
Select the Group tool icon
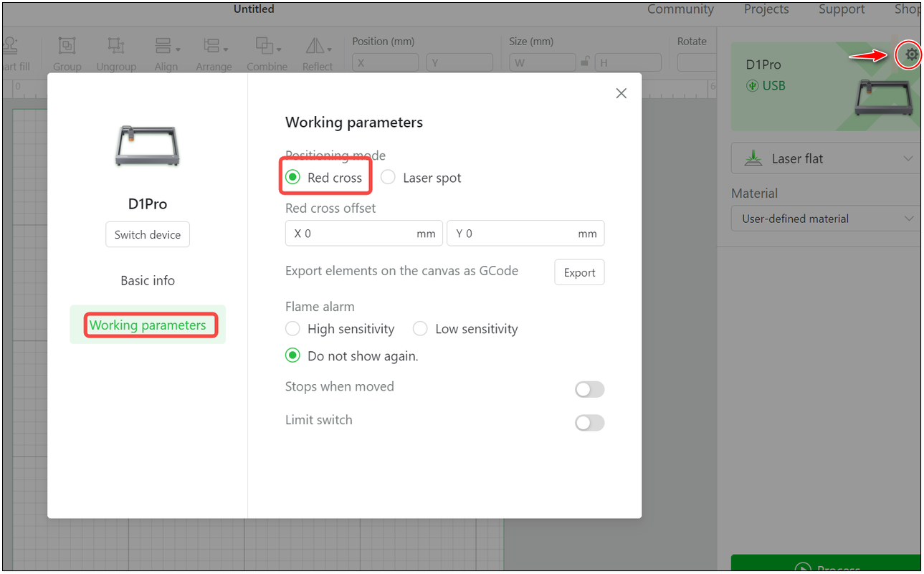pyautogui.click(x=67, y=46)
